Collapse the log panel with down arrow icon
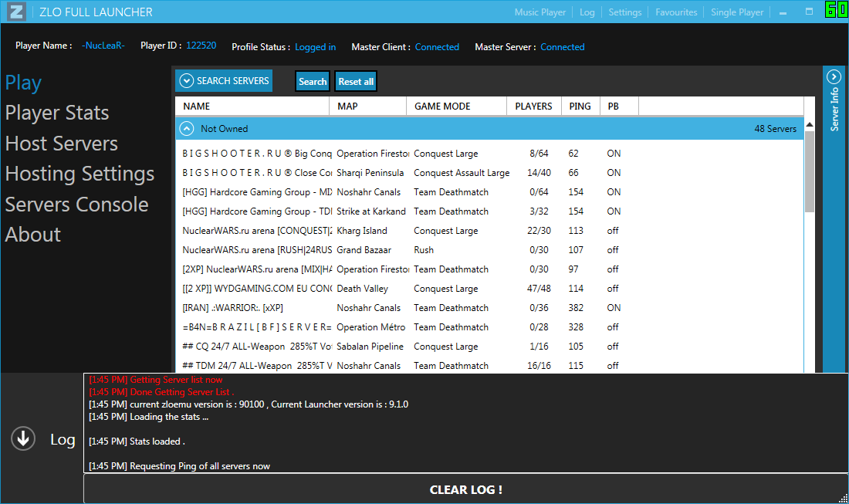Screen dimensions: 849x504 (23, 438)
